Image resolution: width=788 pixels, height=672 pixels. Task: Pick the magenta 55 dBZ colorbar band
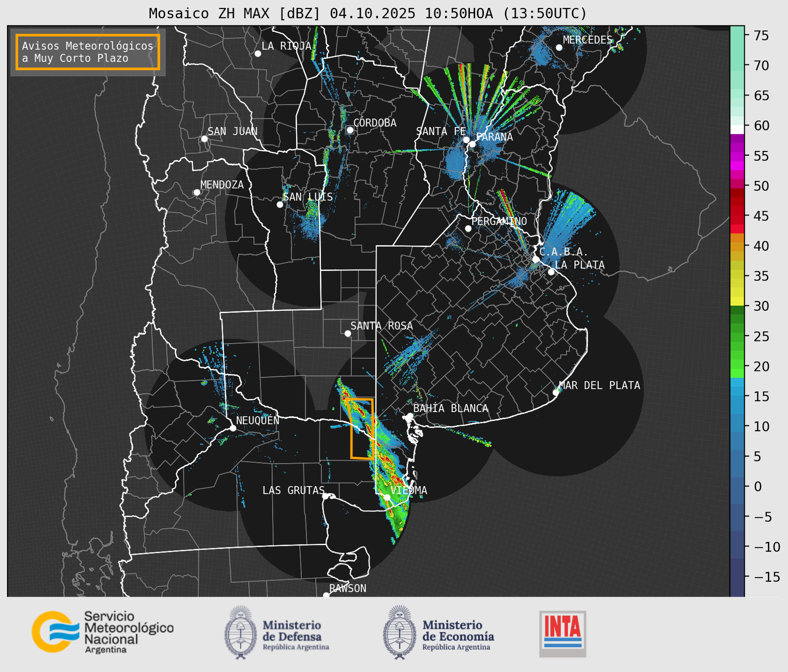(737, 156)
